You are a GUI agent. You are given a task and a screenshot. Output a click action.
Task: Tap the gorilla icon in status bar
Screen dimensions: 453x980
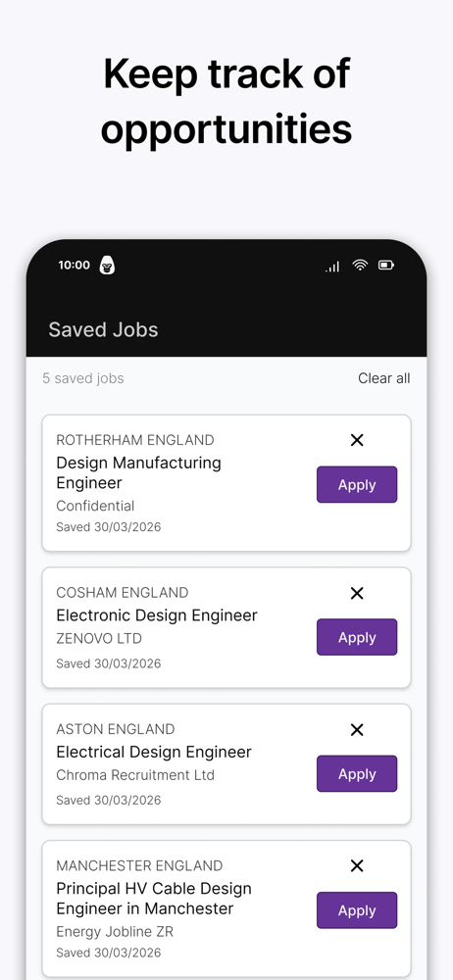pos(108,265)
